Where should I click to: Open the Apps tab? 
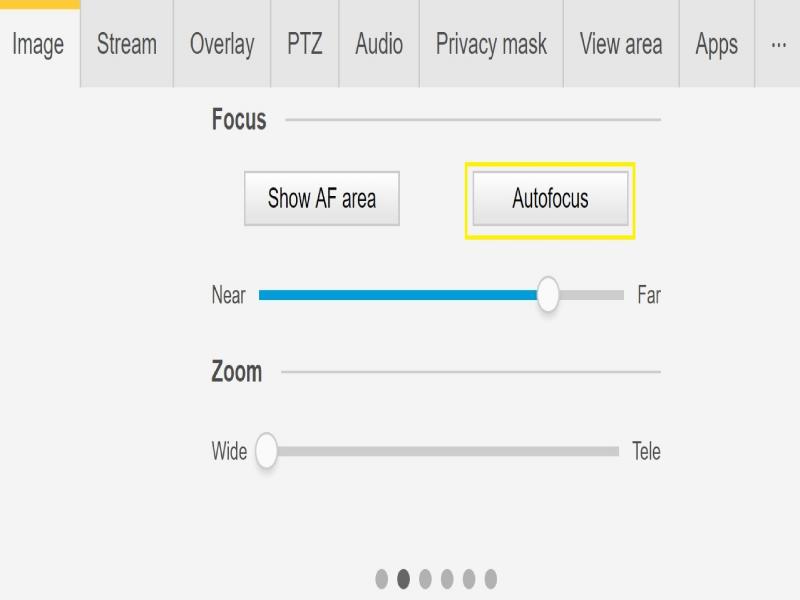point(716,45)
